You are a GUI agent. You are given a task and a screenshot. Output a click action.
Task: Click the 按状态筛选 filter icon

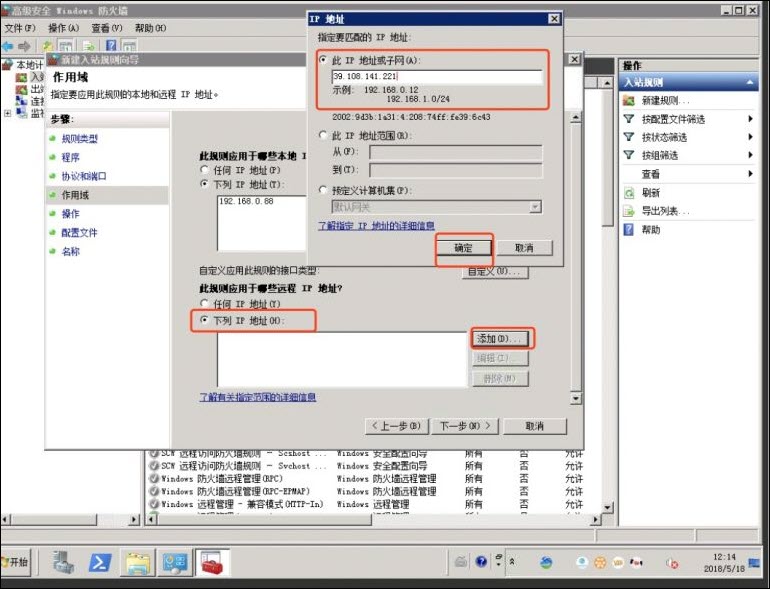pos(629,137)
